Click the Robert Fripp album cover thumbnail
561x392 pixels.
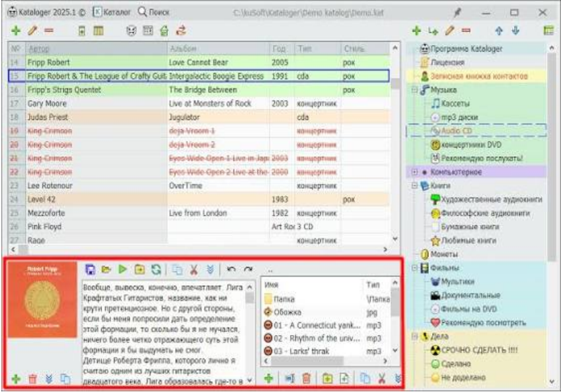tap(42, 299)
